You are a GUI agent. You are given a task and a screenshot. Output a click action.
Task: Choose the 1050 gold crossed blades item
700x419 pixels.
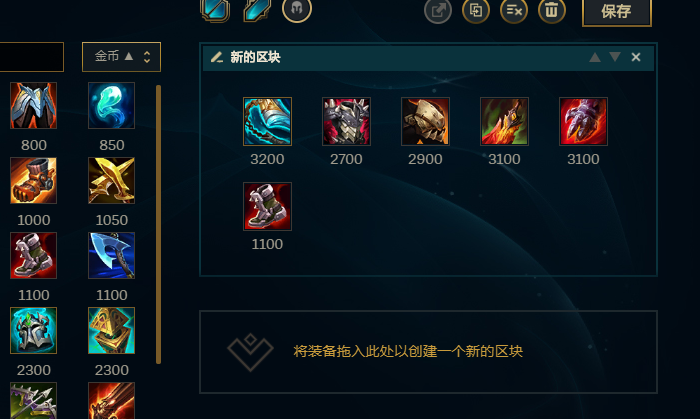[x=112, y=180]
